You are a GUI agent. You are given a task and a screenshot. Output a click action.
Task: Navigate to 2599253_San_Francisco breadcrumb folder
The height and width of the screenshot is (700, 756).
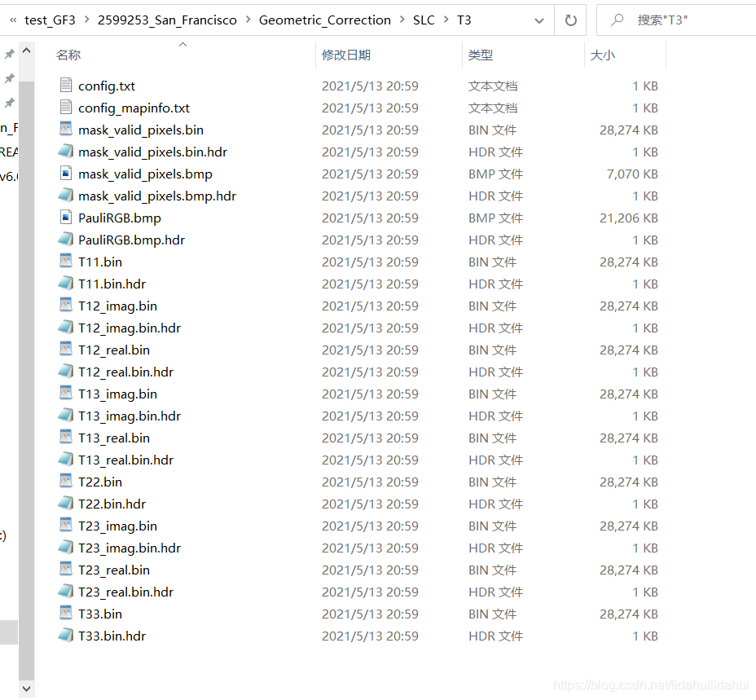click(167, 20)
